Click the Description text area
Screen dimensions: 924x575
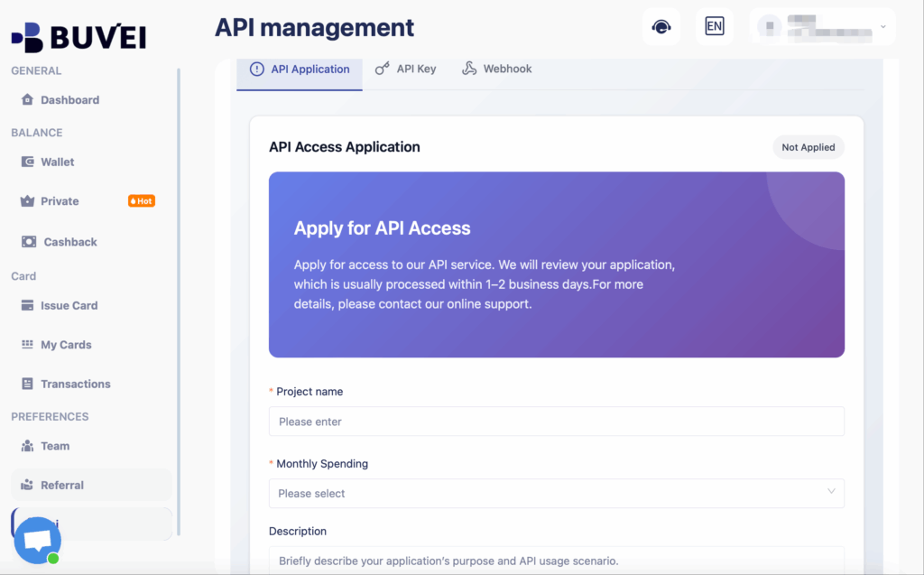point(556,561)
